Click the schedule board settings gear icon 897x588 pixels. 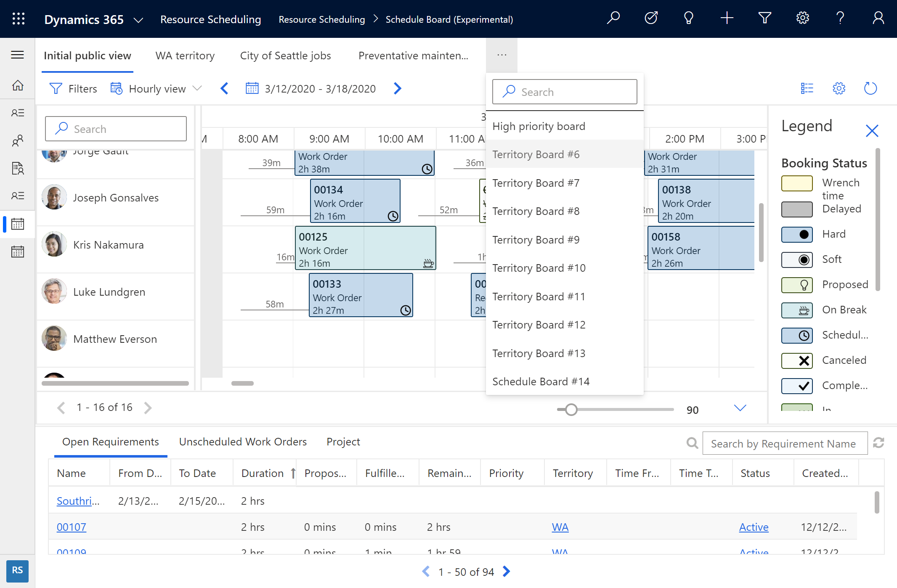tap(839, 87)
